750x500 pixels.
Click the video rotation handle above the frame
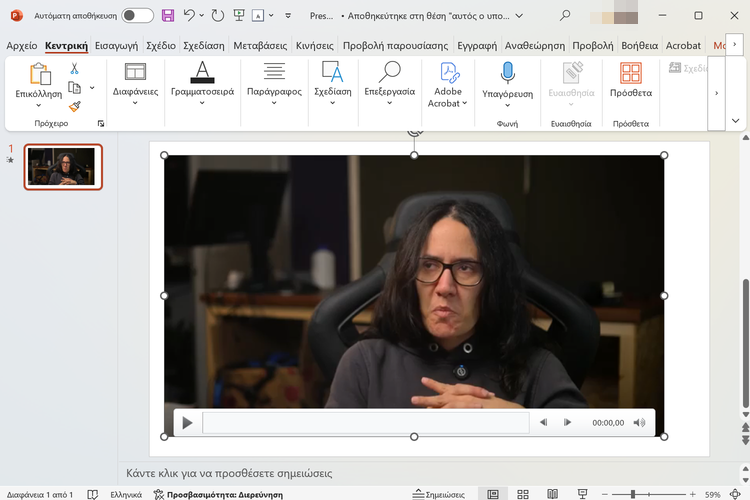click(x=414, y=132)
